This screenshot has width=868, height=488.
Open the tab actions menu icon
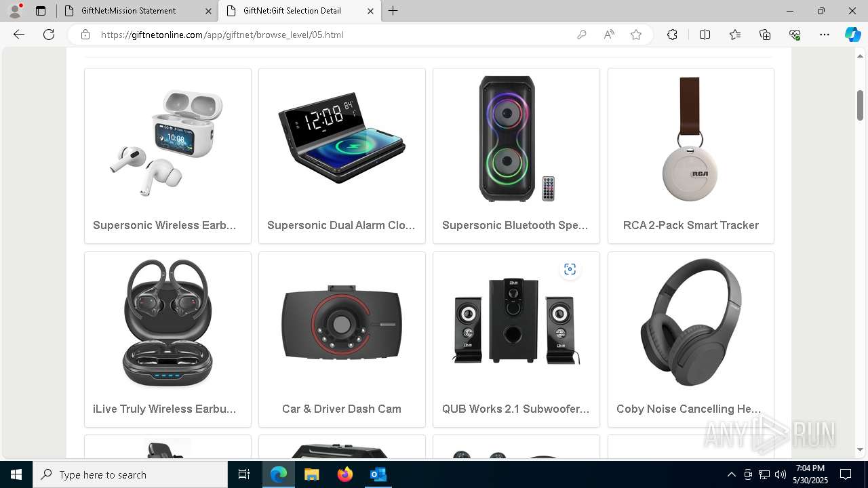tap(41, 11)
